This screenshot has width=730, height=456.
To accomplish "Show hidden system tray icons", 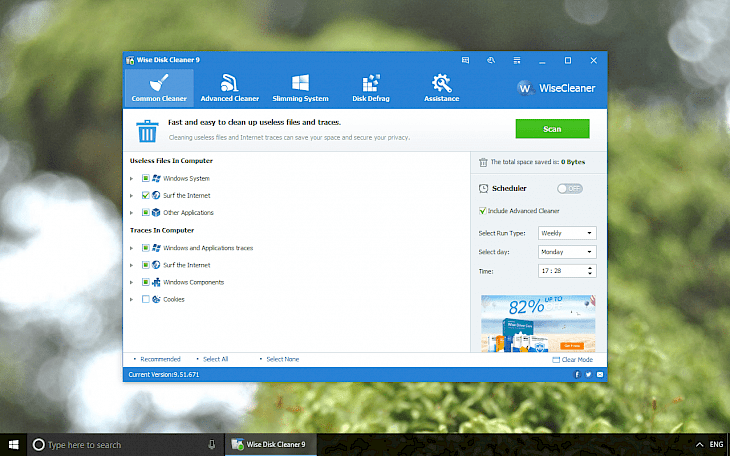I will (699, 445).
